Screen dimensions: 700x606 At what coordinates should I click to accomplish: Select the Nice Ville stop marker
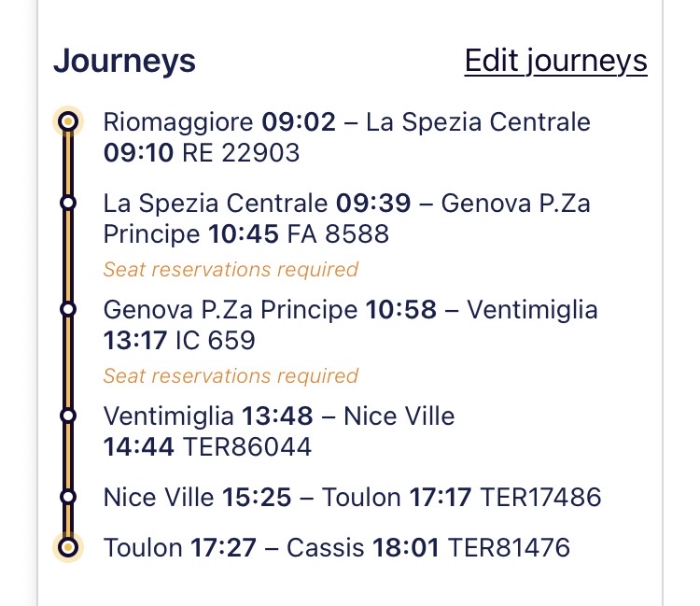pyautogui.click(x=67, y=496)
